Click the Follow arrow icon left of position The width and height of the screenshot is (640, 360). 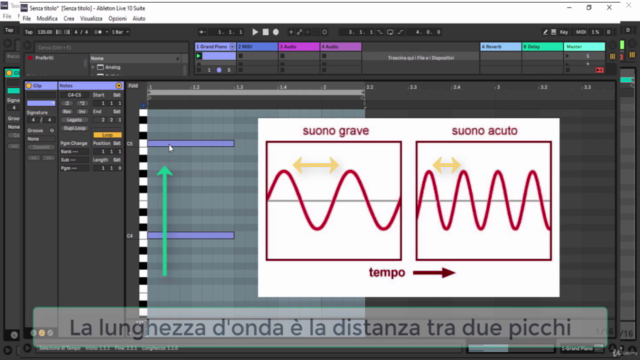click(202, 32)
